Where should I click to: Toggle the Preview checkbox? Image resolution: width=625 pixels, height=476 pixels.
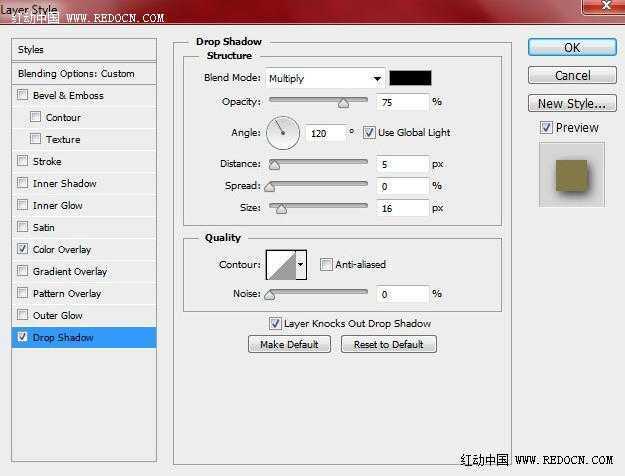(x=546, y=128)
